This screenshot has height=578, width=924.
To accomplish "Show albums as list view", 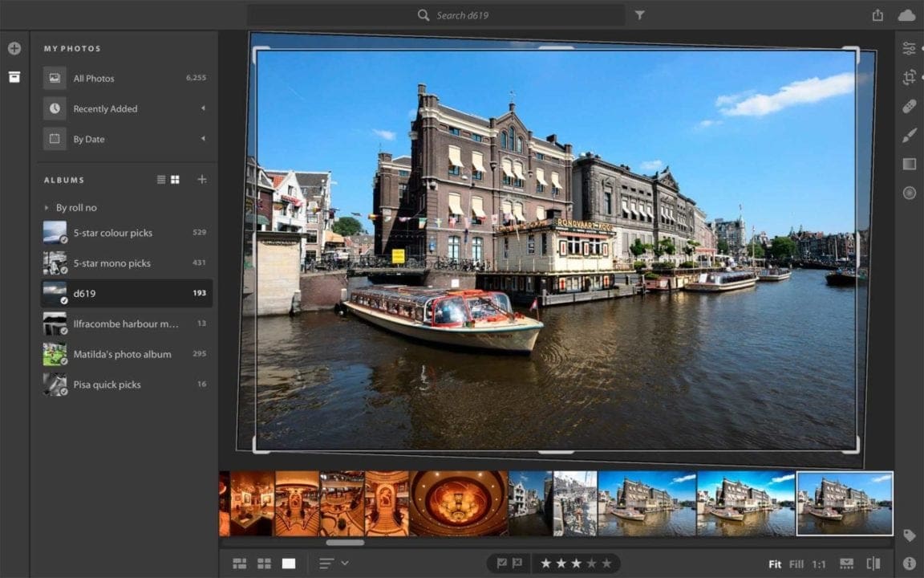I will pos(161,179).
